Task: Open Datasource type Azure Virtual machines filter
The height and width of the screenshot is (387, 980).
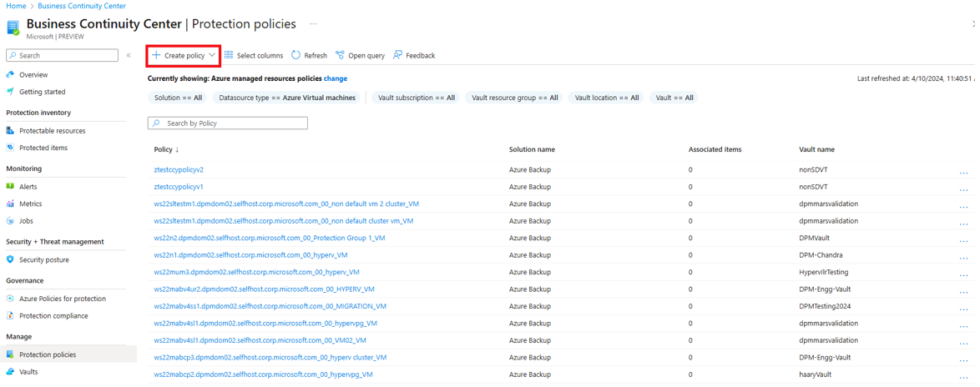Action: (287, 98)
